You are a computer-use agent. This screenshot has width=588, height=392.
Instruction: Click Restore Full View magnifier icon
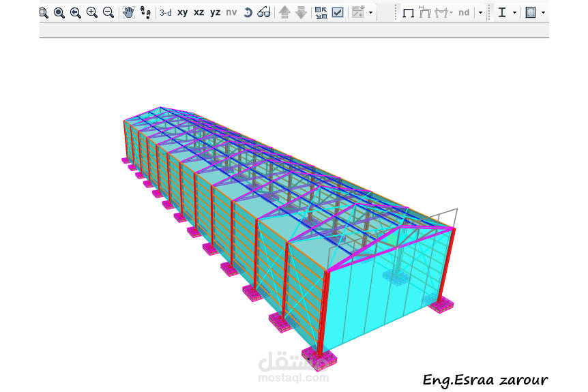[x=59, y=13]
